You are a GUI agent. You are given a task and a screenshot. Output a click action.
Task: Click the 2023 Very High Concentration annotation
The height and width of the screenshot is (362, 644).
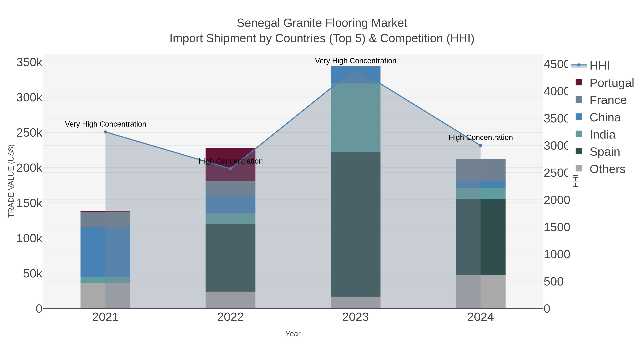click(356, 61)
